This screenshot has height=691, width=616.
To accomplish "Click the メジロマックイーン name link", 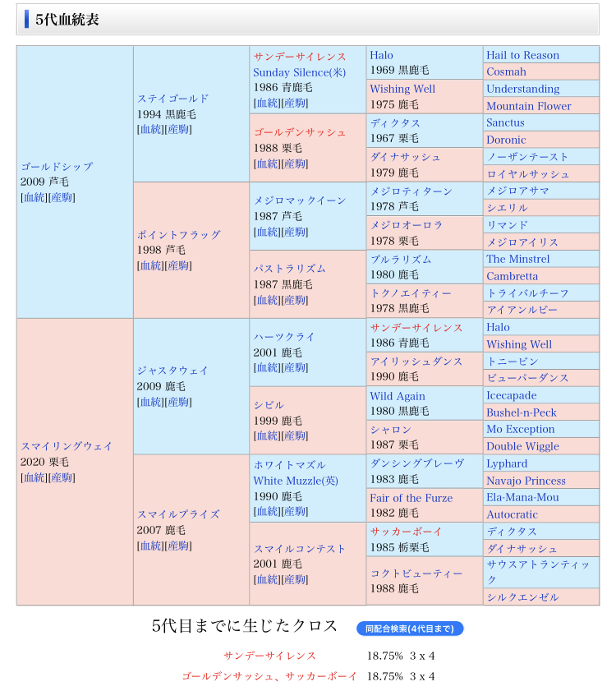I will [x=300, y=200].
